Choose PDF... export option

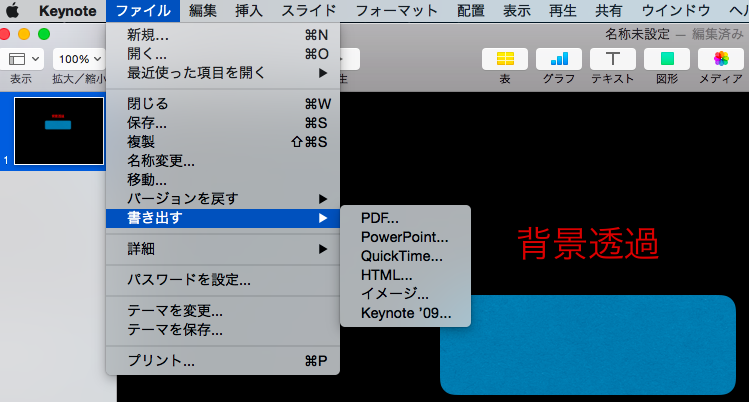(x=379, y=218)
